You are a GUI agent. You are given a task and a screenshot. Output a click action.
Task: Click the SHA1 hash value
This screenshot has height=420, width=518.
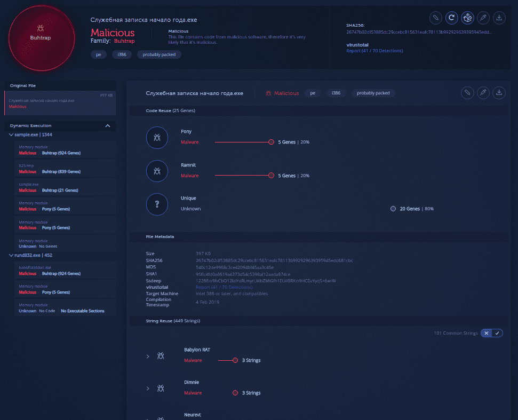243,274
